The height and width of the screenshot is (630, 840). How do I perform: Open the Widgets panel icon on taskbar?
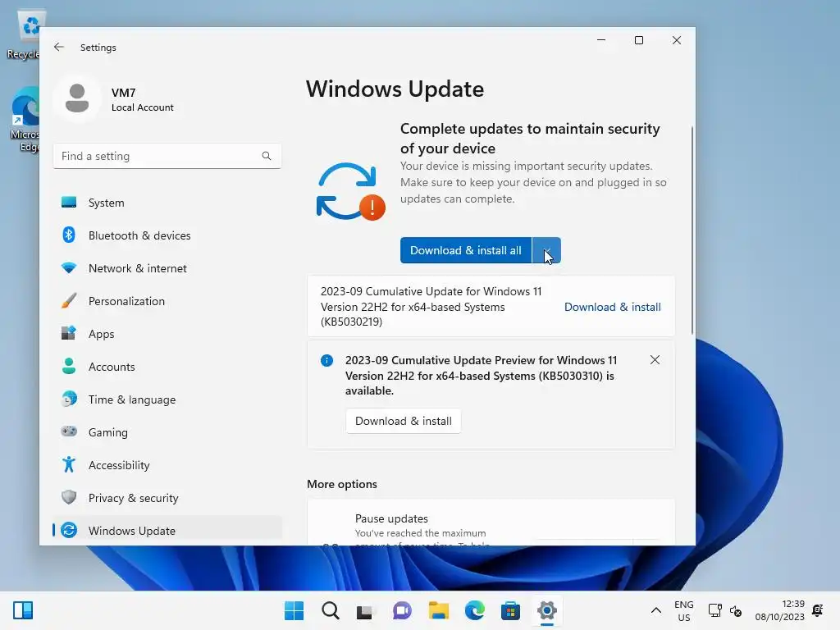click(23, 610)
